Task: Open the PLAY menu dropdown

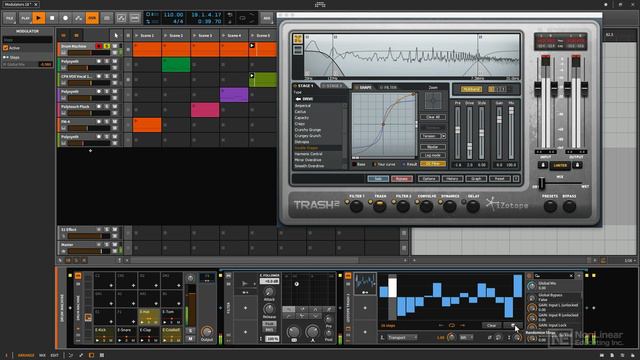Action: point(25,18)
